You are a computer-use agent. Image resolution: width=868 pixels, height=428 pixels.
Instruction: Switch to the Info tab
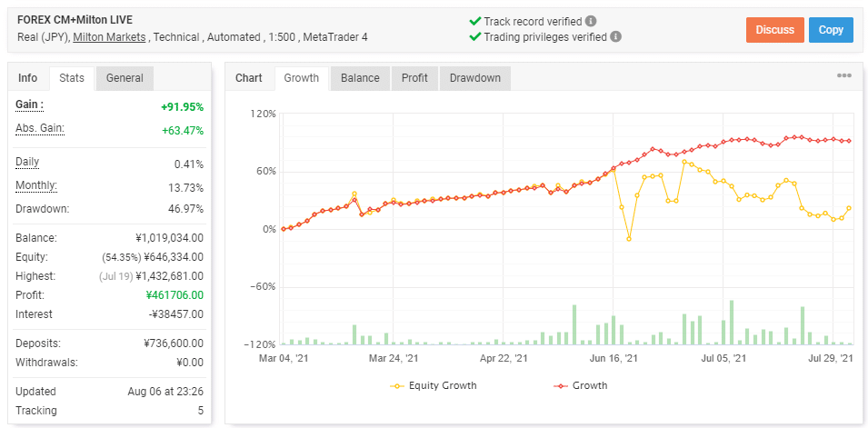click(x=28, y=78)
